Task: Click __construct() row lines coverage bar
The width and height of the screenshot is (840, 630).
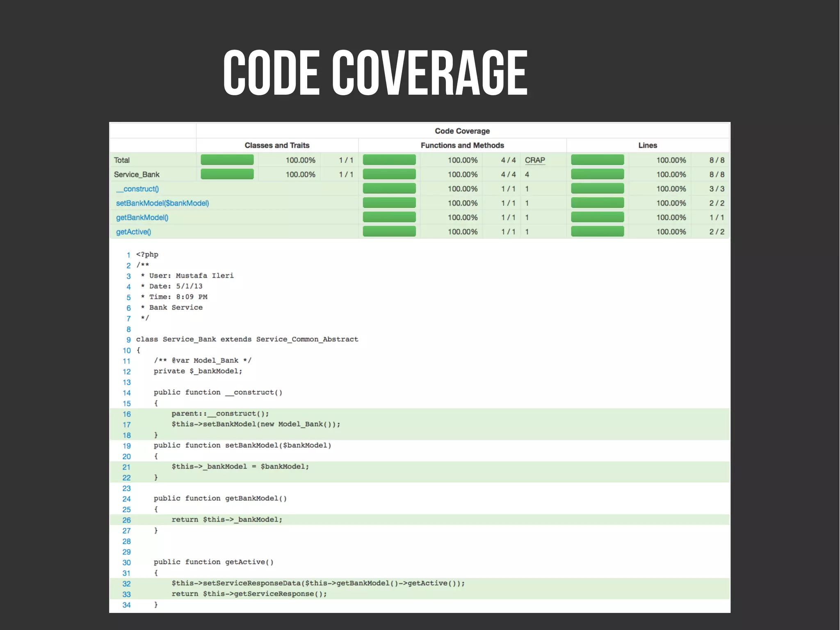Action: [598, 188]
